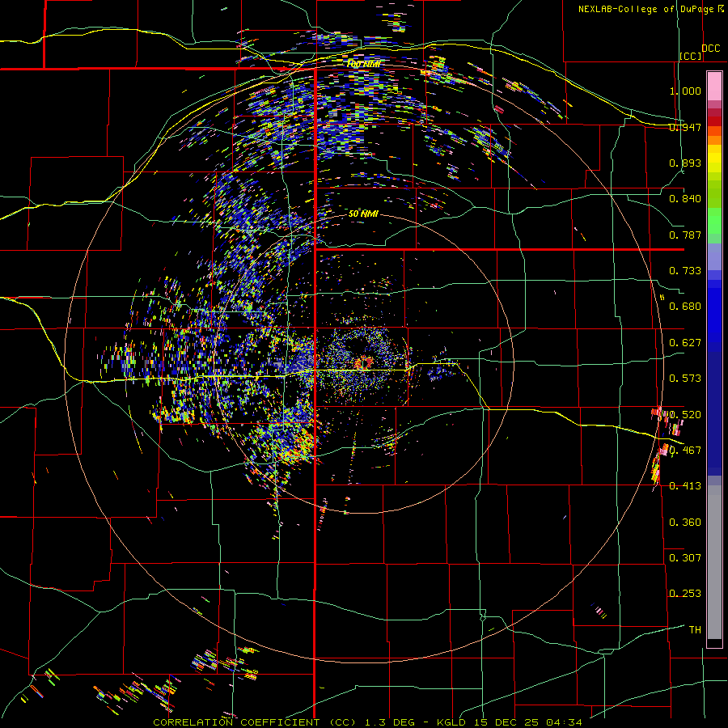Click the NEXLAB-College of DuPage label
The width and height of the screenshot is (728, 728).
646,9
